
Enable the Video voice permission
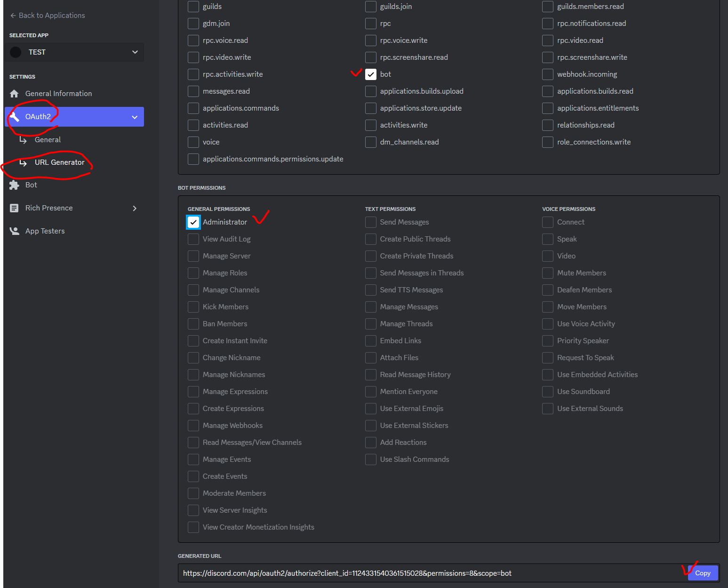pos(548,256)
